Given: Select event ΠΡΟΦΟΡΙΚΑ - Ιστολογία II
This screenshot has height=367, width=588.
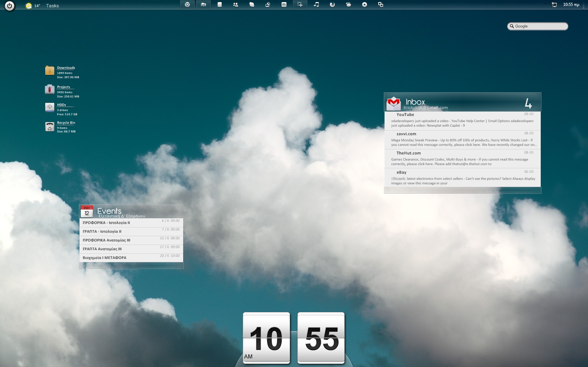Looking at the screenshot, I should point(131,223).
